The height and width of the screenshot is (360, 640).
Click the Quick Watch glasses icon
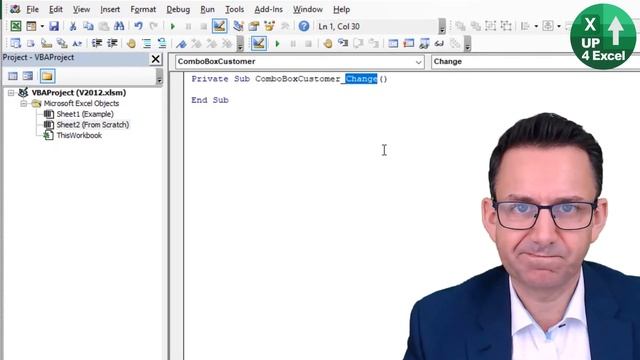(x=439, y=43)
